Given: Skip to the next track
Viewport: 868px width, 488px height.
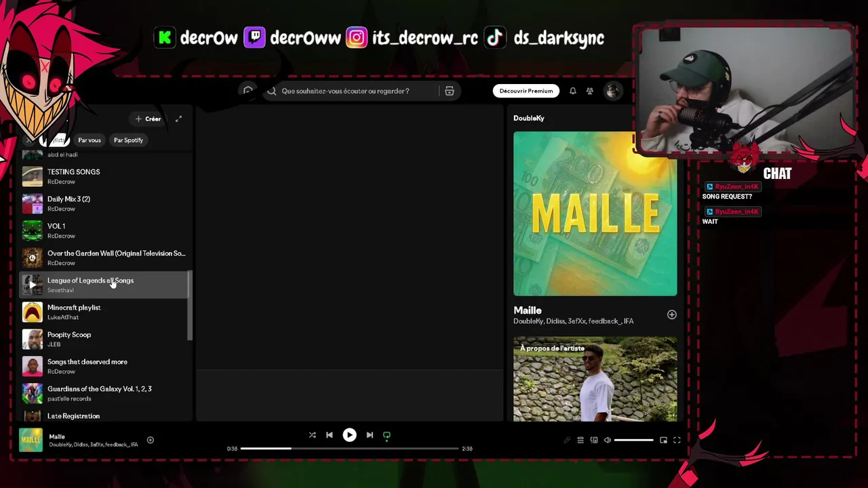Looking at the screenshot, I should (370, 435).
